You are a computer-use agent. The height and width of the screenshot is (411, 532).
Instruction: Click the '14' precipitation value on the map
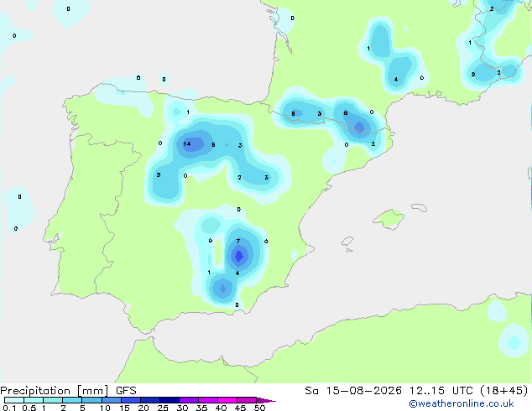click(187, 143)
